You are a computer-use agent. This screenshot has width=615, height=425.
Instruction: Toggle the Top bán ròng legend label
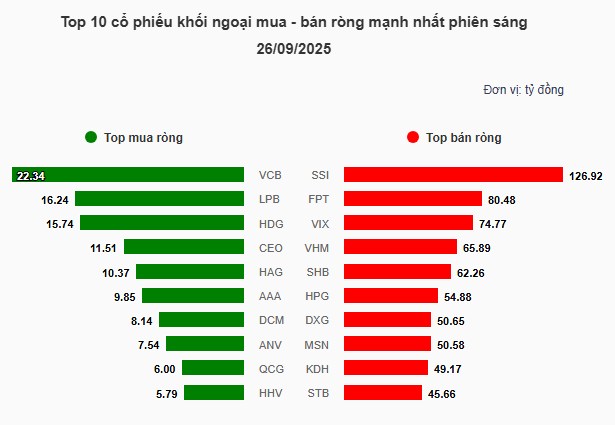click(x=463, y=138)
